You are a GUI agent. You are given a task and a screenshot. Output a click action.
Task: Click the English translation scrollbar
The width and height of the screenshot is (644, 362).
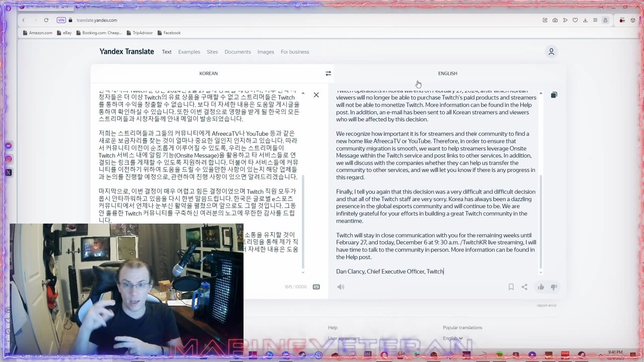click(x=541, y=221)
